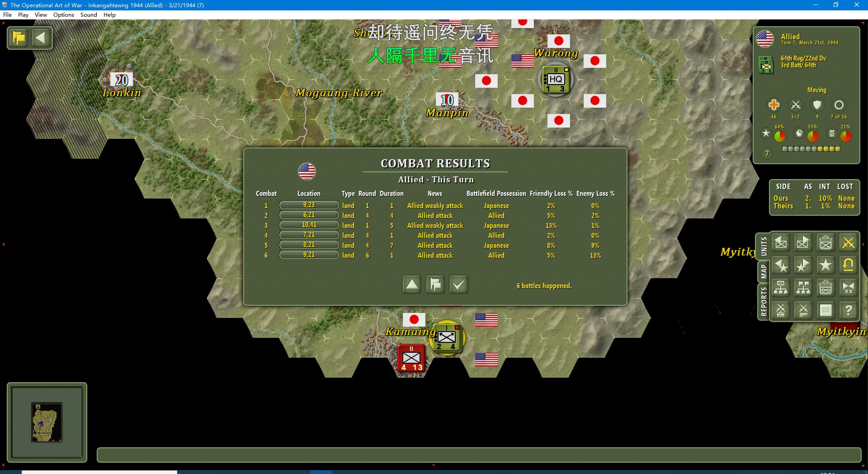Open the Play menu

[x=23, y=14]
